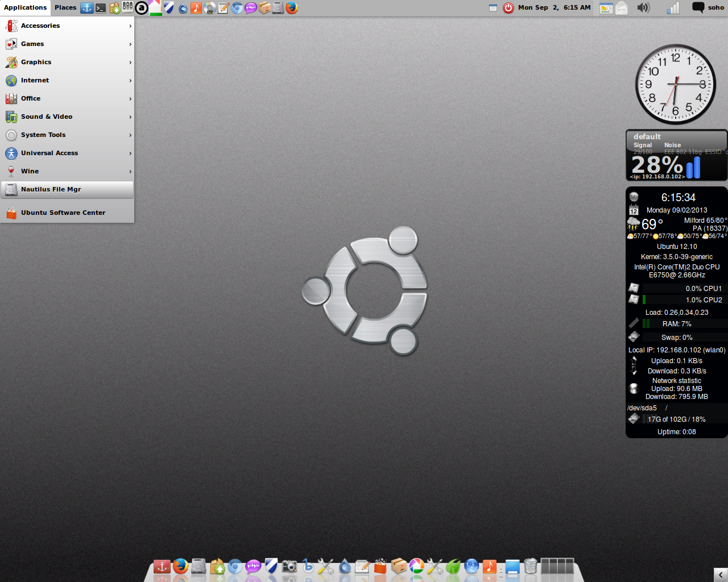
Task: Open the volume speaker icon in the system tray
Action: 643,8
